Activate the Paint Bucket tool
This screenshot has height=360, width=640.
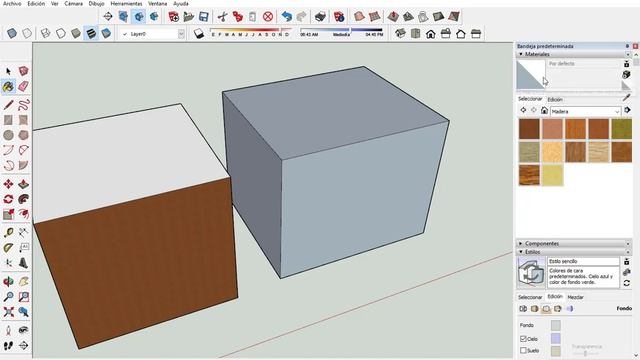tap(8, 87)
